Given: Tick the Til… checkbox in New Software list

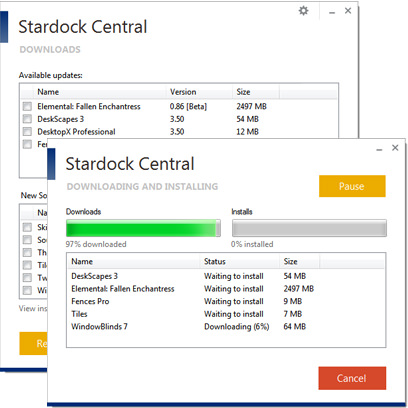Looking at the screenshot, I should coord(27,265).
